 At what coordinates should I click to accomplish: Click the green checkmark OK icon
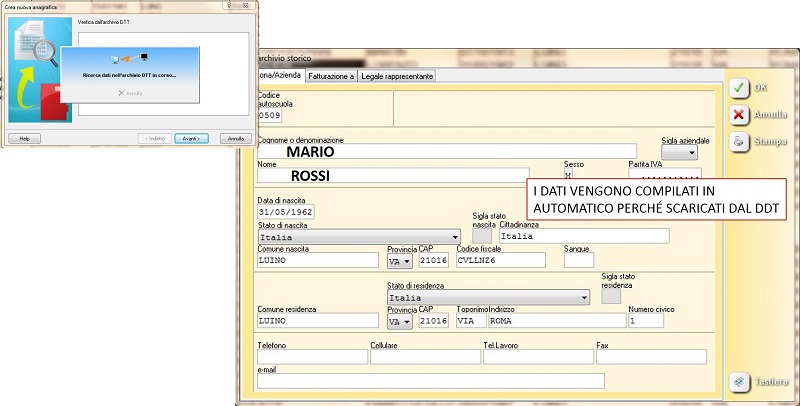(739, 88)
